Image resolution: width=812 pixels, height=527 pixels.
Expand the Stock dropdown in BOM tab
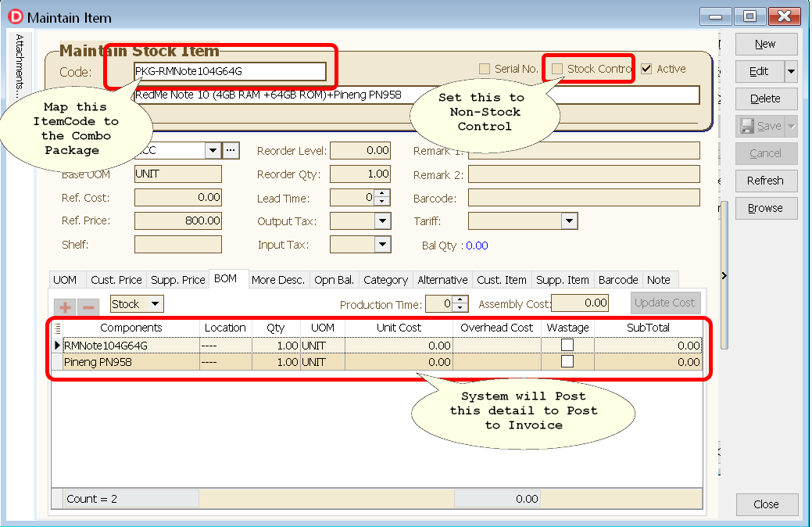pyautogui.click(x=156, y=304)
